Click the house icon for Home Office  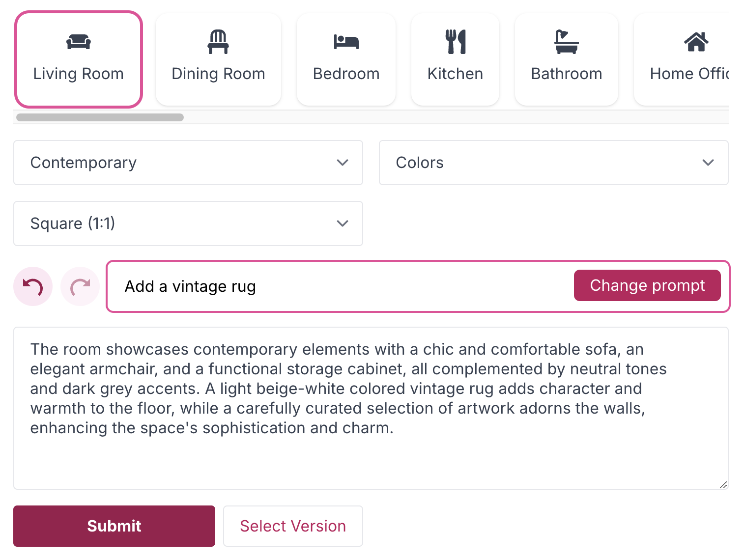[x=696, y=42]
